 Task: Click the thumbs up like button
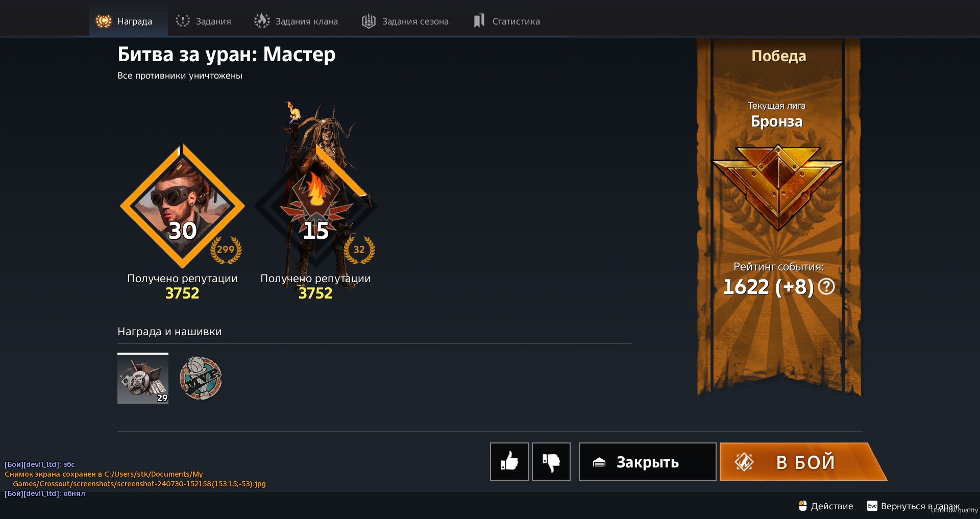[509, 462]
